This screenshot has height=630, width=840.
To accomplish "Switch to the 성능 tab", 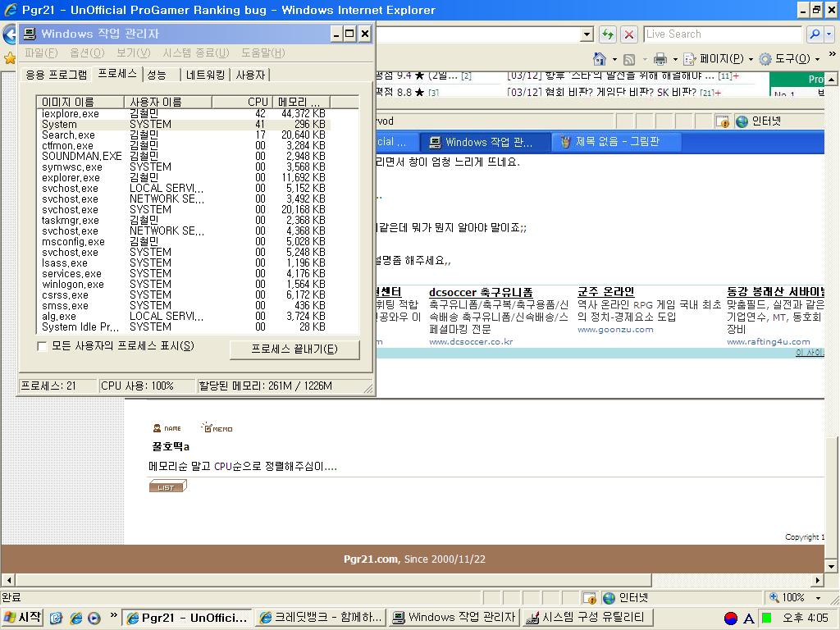I will click(x=157, y=75).
